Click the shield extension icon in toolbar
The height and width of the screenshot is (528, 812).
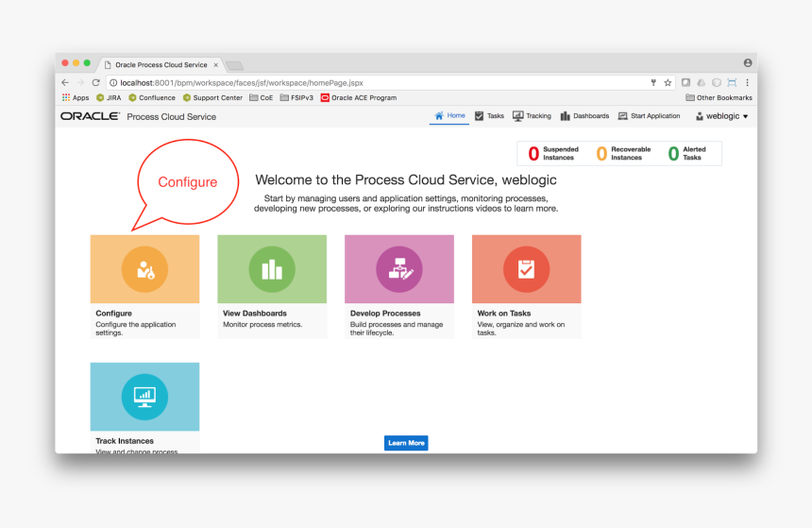(x=717, y=82)
